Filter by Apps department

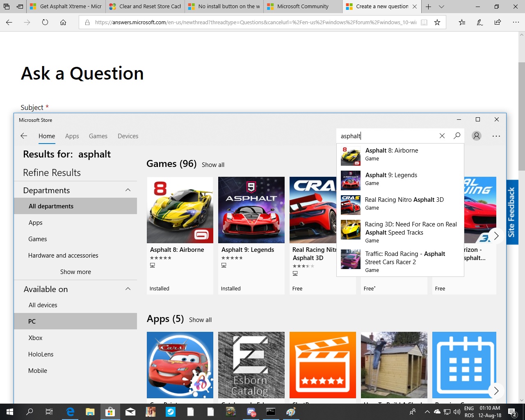[75, 223]
